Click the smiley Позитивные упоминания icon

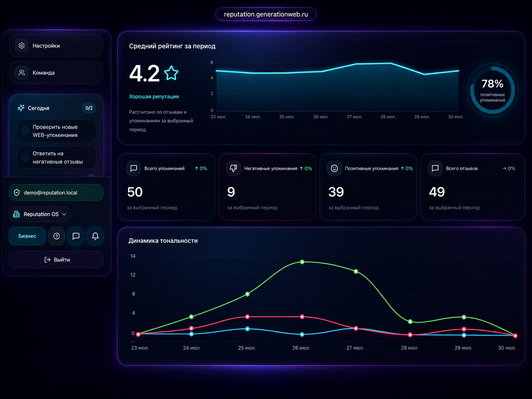[334, 168]
